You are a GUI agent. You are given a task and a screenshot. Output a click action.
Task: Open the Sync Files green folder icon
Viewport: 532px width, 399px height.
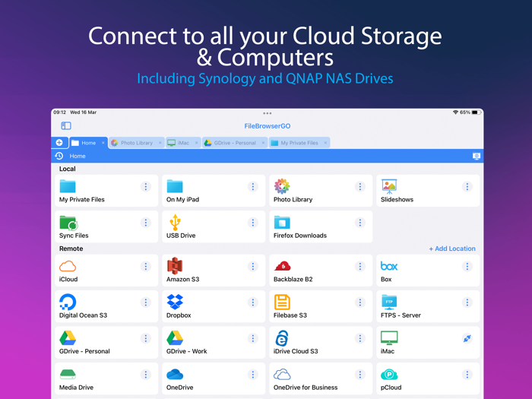[68, 223]
